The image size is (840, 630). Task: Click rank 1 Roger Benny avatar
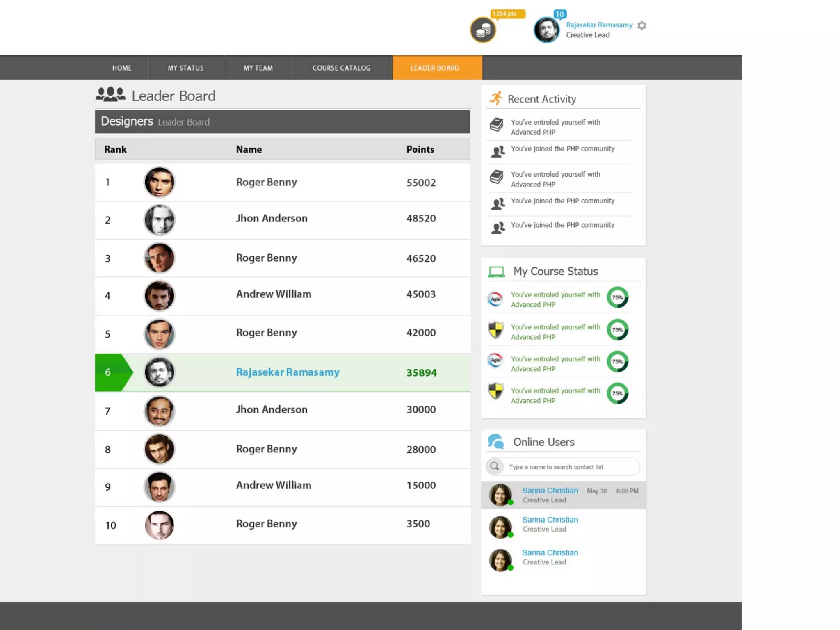click(159, 182)
